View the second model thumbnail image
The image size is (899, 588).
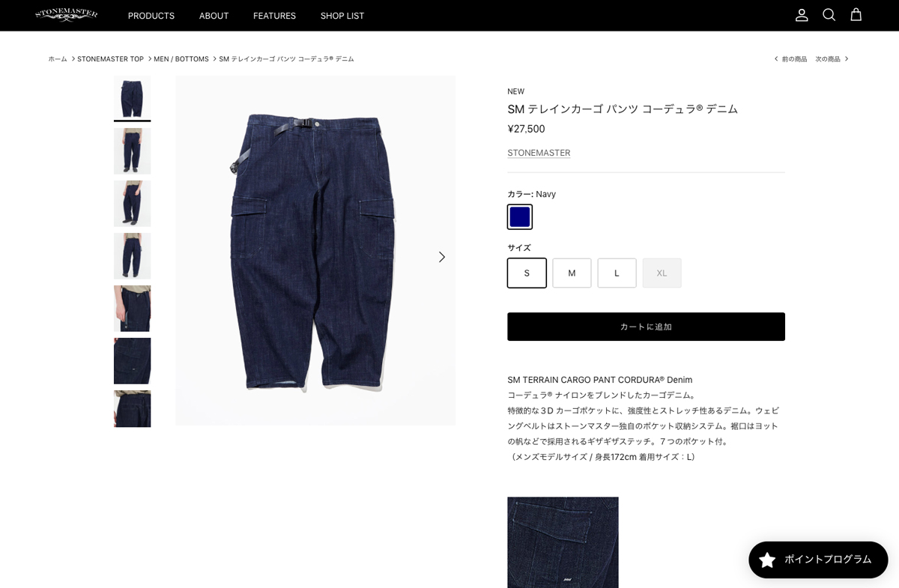pos(132,151)
